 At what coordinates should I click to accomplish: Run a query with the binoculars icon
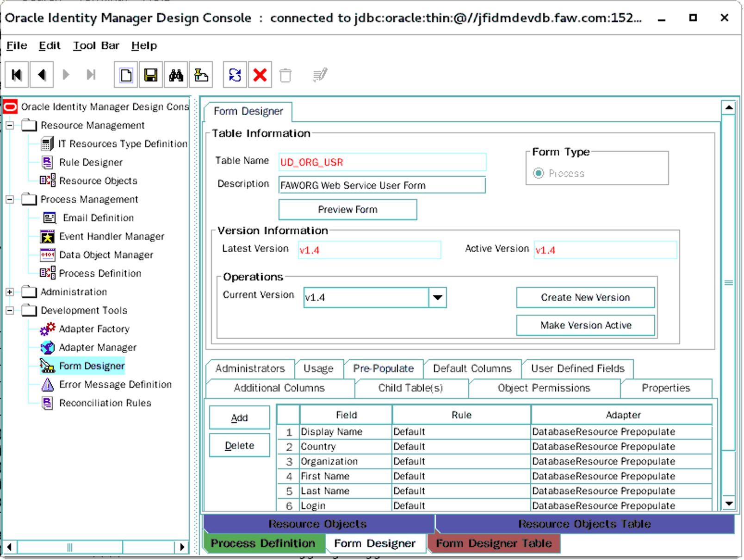point(176,75)
